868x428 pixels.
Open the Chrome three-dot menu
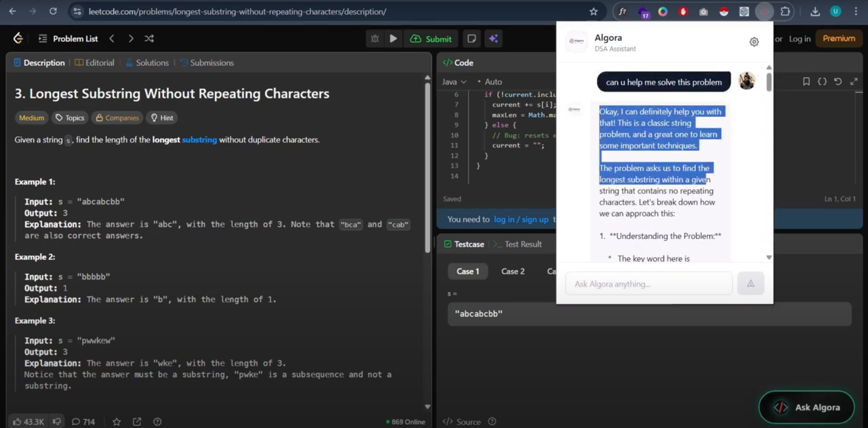856,12
